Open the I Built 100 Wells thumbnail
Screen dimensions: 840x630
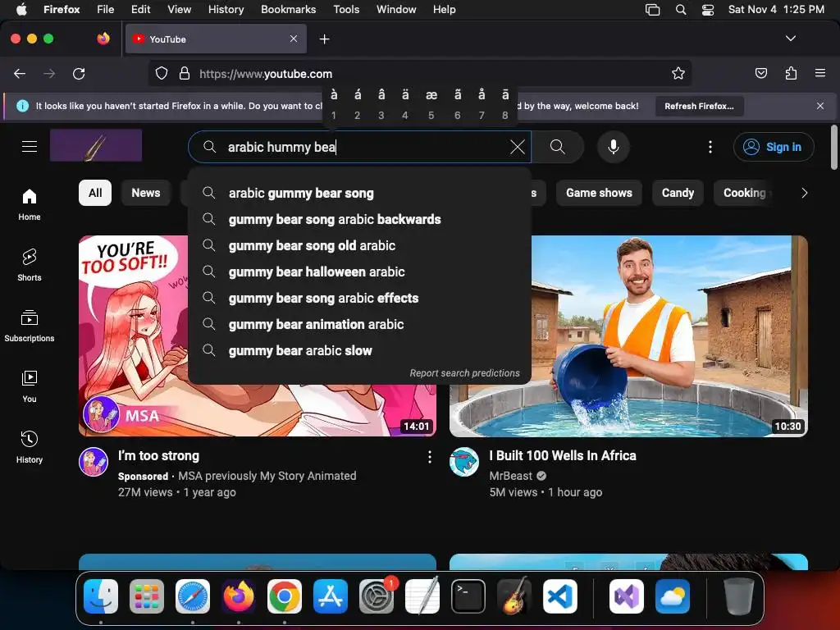pyautogui.click(x=628, y=336)
